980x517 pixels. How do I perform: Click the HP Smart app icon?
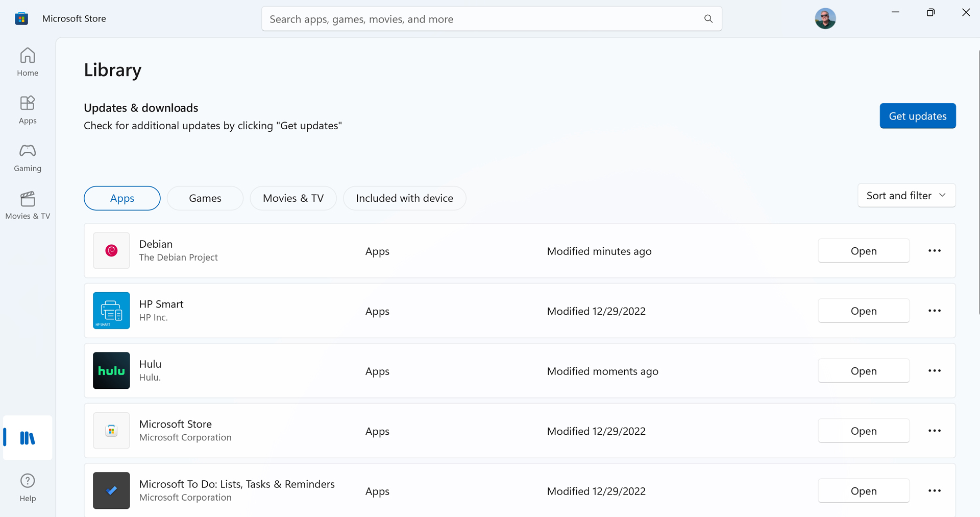[111, 311]
